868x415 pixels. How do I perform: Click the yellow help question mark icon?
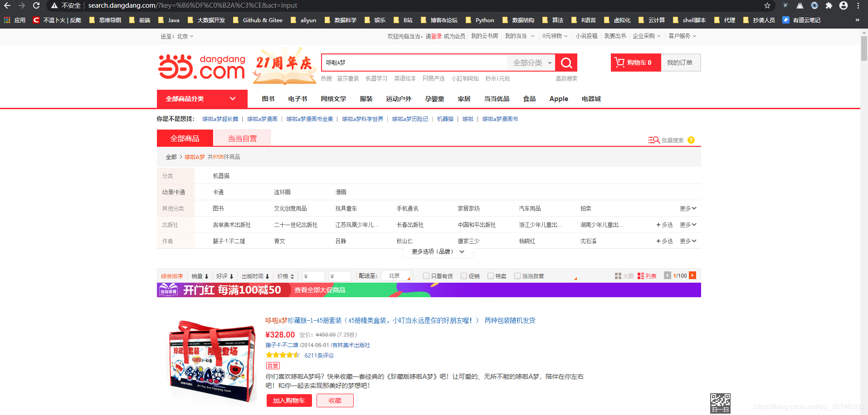[691, 140]
